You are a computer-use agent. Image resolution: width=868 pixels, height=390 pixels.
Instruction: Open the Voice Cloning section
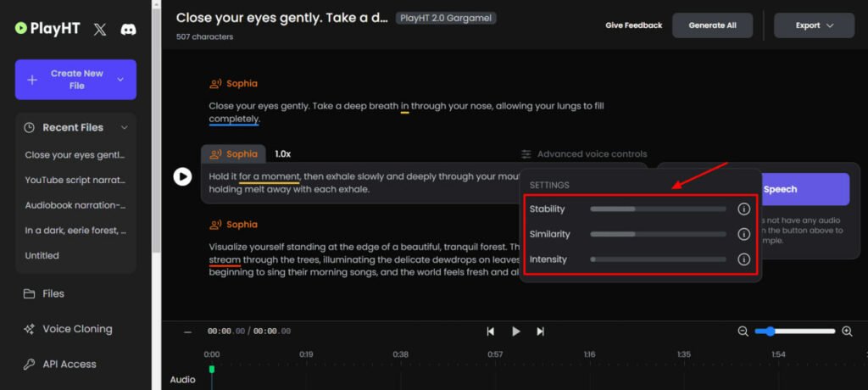tap(76, 329)
